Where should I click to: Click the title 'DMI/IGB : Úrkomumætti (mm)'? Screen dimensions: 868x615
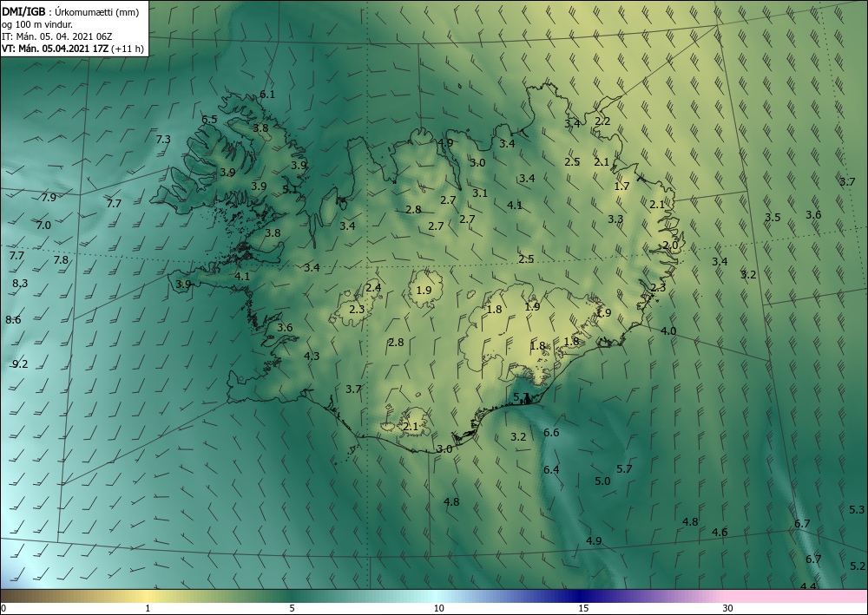coord(70,11)
